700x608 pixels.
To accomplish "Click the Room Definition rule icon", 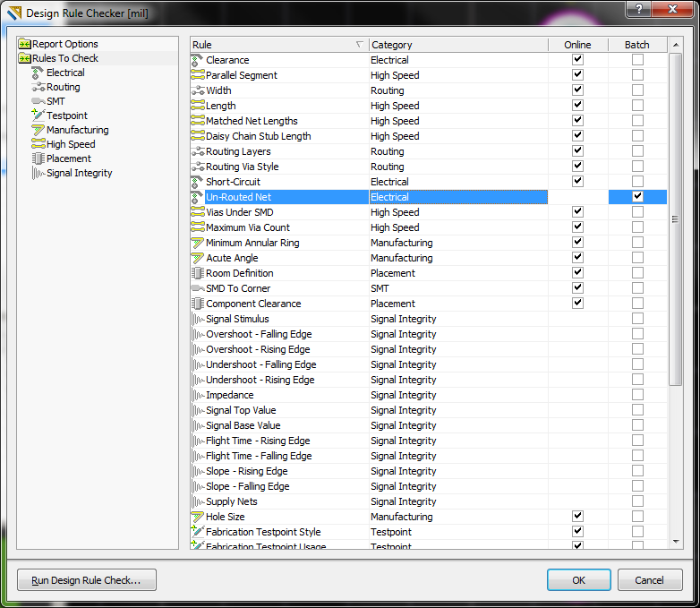I will pos(197,273).
